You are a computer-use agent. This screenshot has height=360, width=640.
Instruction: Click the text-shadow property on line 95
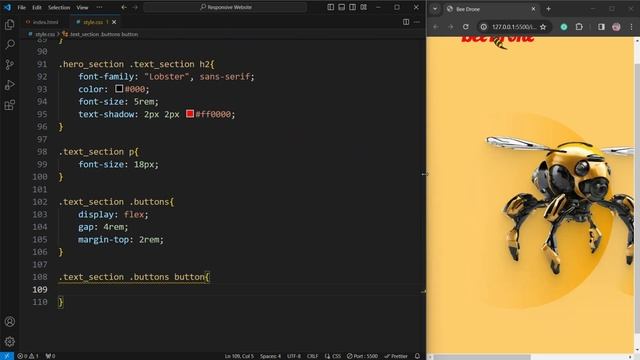(x=106, y=114)
